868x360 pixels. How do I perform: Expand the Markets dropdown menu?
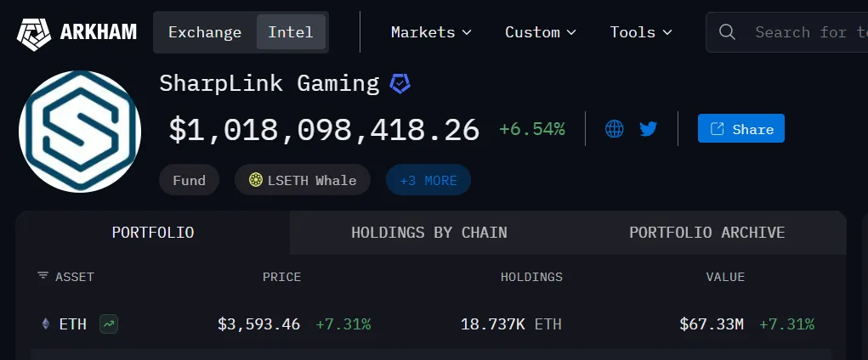point(431,32)
